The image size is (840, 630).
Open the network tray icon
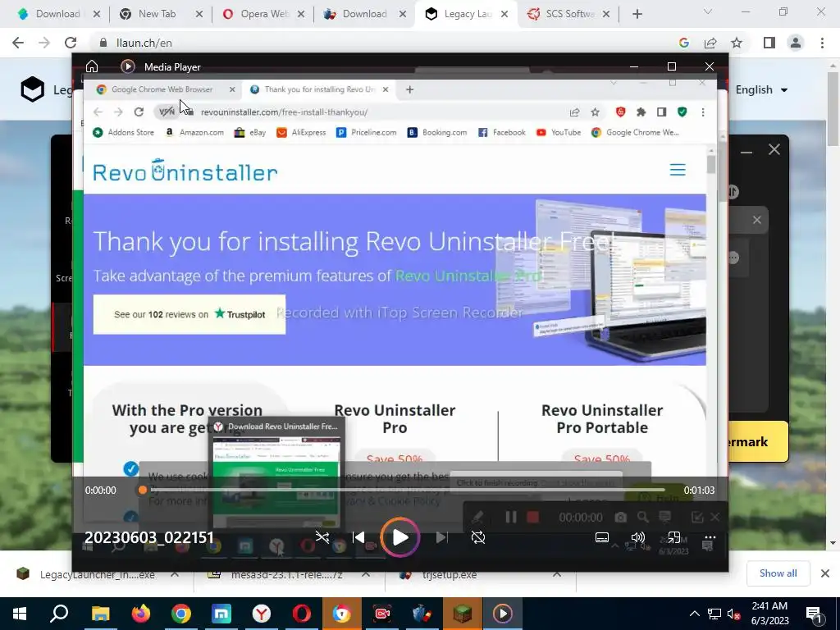(x=714, y=614)
